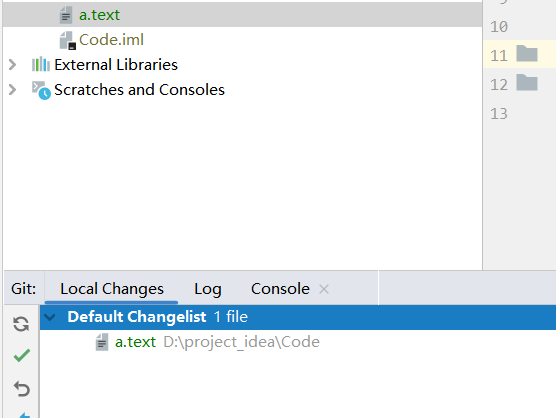Click the a.text file icon in Default Changelist

[102, 342]
